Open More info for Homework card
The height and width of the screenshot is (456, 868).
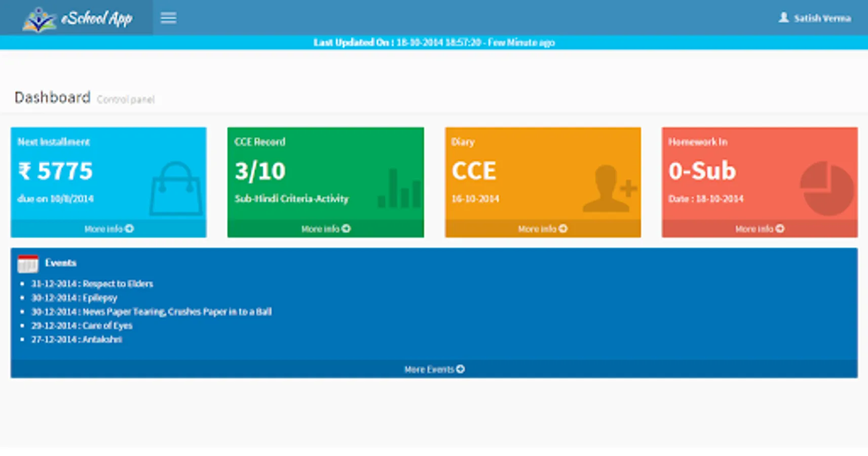(x=760, y=229)
